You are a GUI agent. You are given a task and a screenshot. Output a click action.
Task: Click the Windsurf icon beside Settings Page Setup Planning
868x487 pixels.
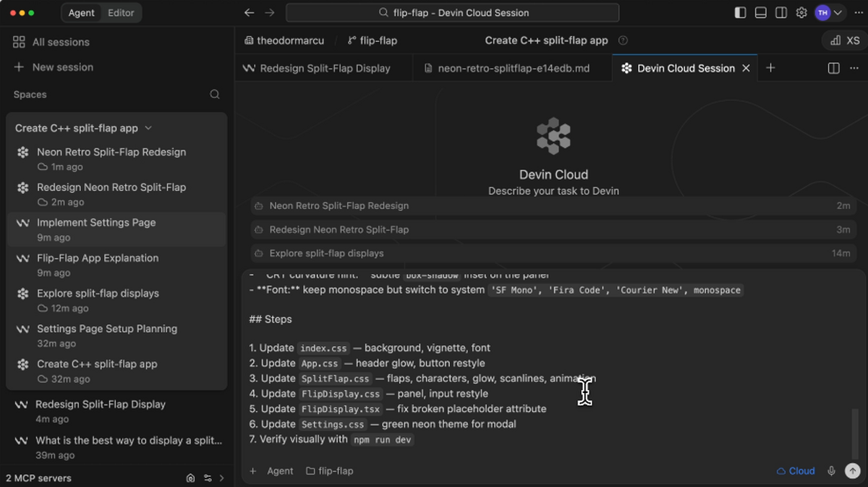[x=23, y=329]
